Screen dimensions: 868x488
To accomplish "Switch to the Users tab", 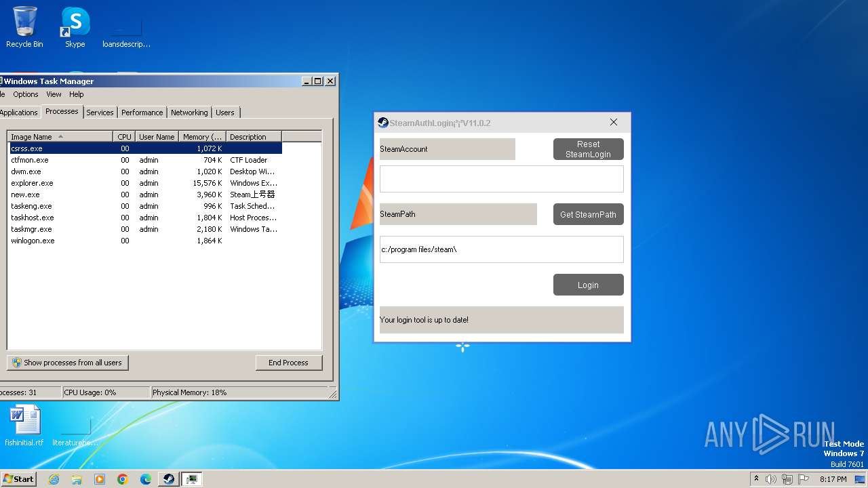I will (225, 113).
